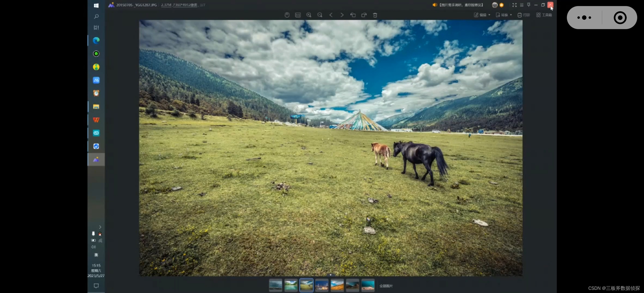Select the turquoise lake thumbnail
The image size is (644, 293).
(291, 285)
